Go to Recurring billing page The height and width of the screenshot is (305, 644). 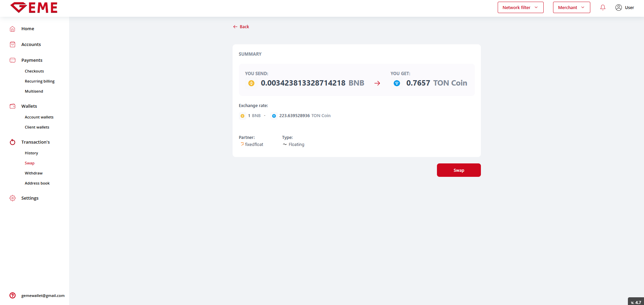click(40, 81)
